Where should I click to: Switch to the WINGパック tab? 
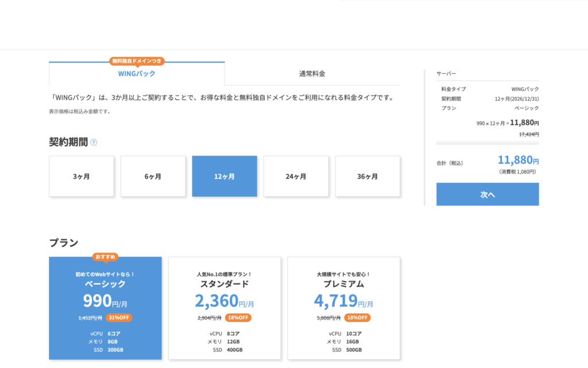tap(137, 74)
